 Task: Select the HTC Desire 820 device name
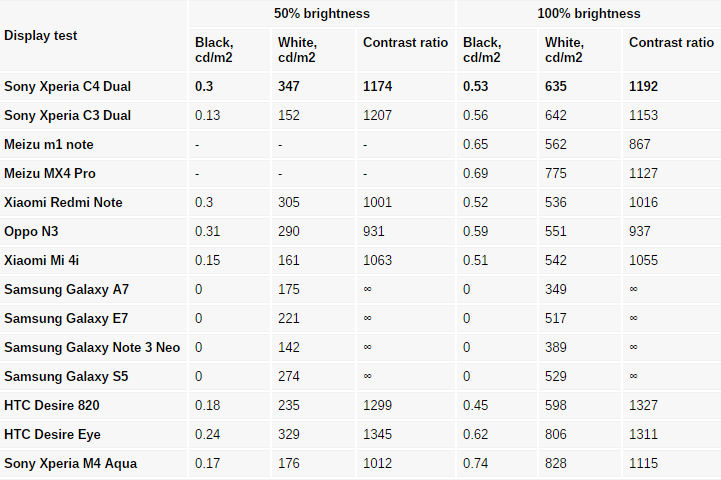(52, 405)
